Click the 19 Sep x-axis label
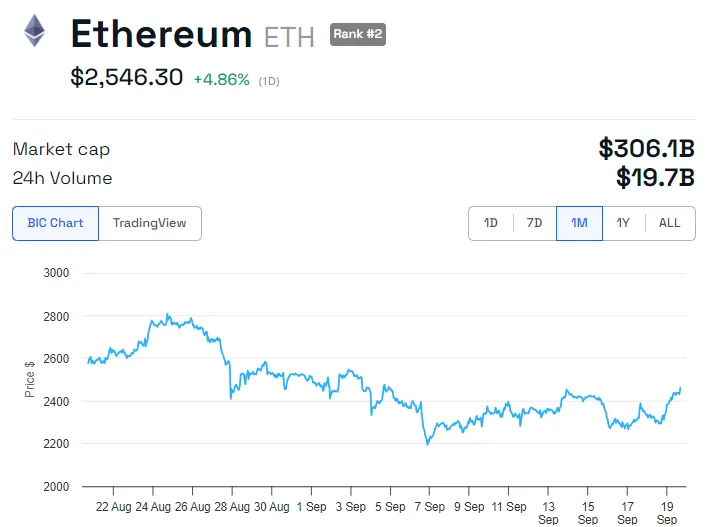Viewport: 727px width, 527px height. 667,513
